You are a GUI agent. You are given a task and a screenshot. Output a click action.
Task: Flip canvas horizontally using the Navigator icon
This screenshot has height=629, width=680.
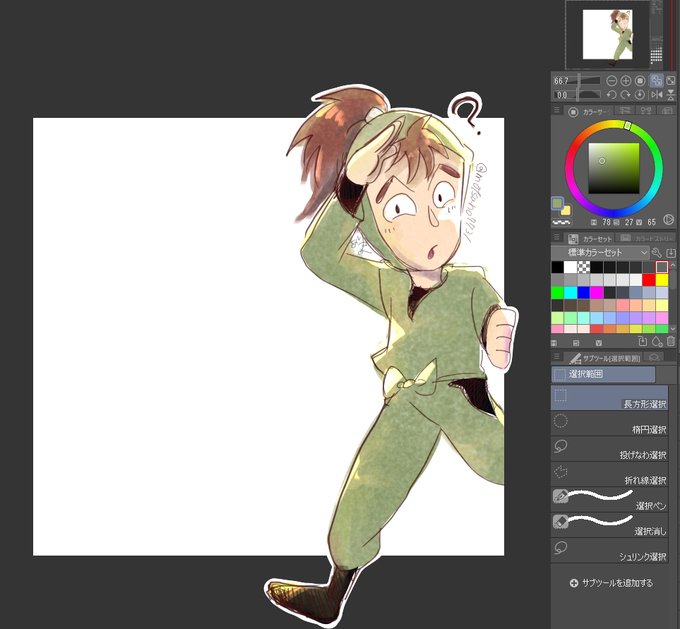tap(657, 95)
